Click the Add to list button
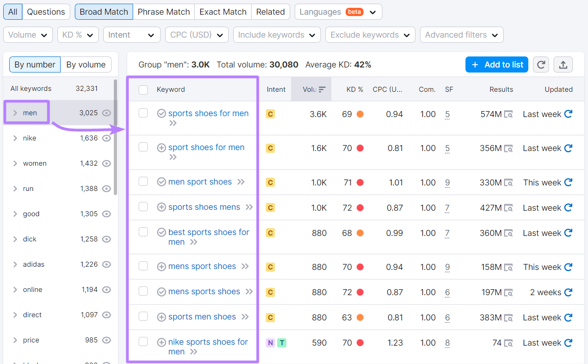The width and height of the screenshot is (588, 364). [497, 64]
